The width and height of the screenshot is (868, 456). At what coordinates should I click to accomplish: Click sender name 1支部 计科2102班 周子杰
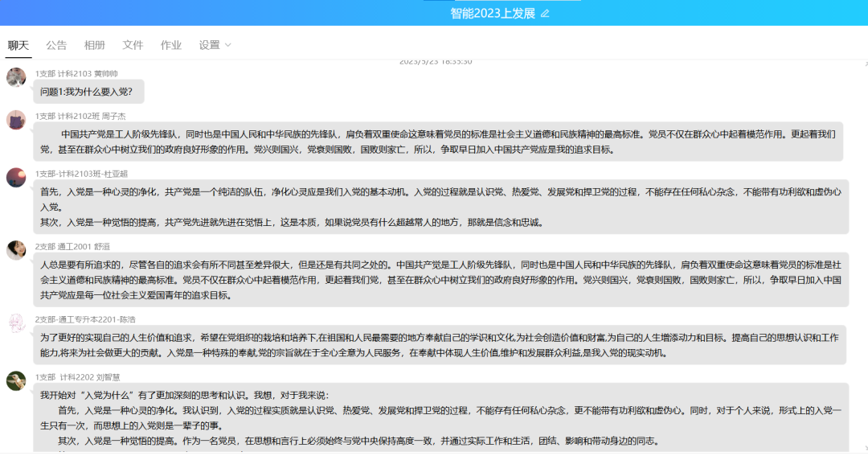[80, 116]
